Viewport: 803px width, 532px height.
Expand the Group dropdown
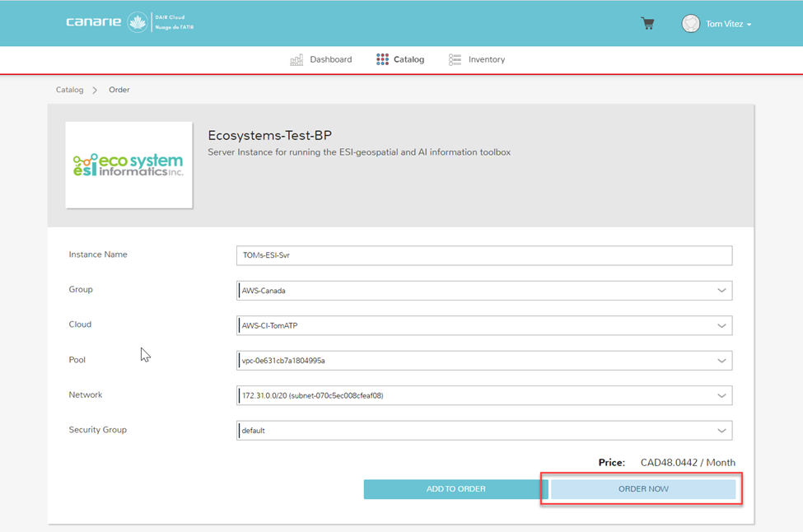[x=721, y=291]
